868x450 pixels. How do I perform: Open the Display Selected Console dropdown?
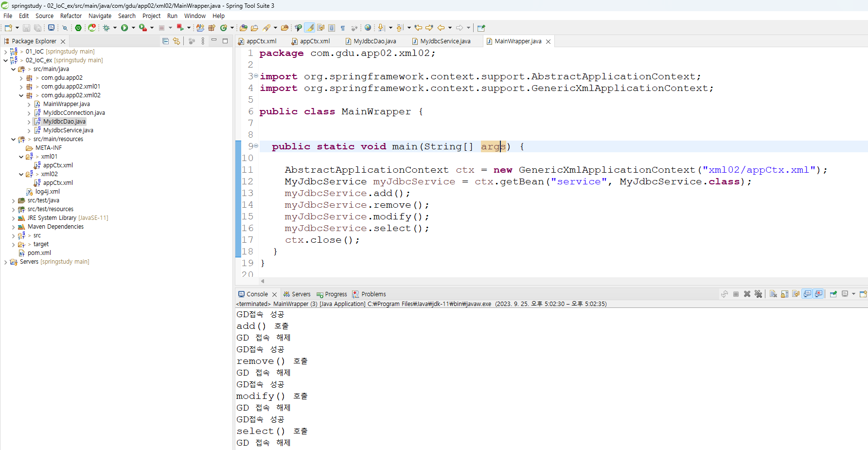tap(853, 294)
